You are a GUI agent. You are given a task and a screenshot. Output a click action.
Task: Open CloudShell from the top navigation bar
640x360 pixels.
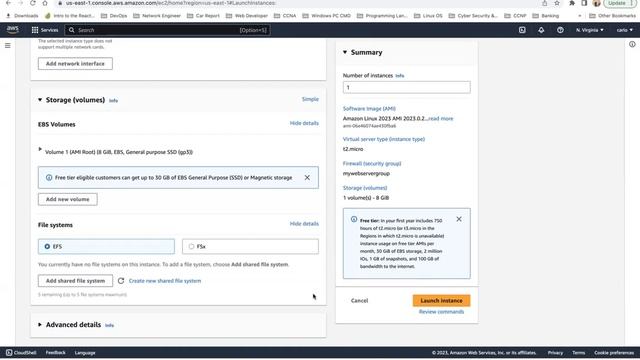[522, 30]
